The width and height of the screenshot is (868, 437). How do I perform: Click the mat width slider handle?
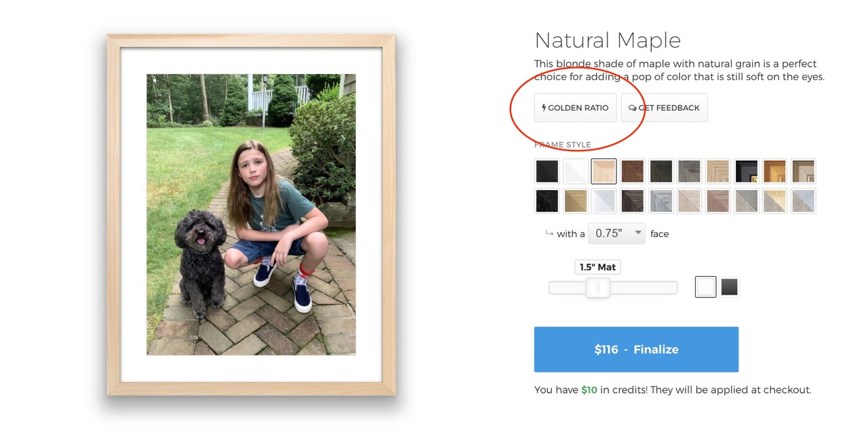coord(597,288)
